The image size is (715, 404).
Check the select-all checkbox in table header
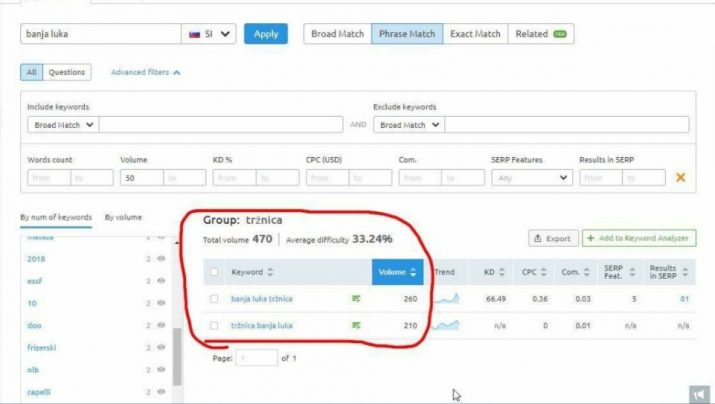click(x=215, y=272)
